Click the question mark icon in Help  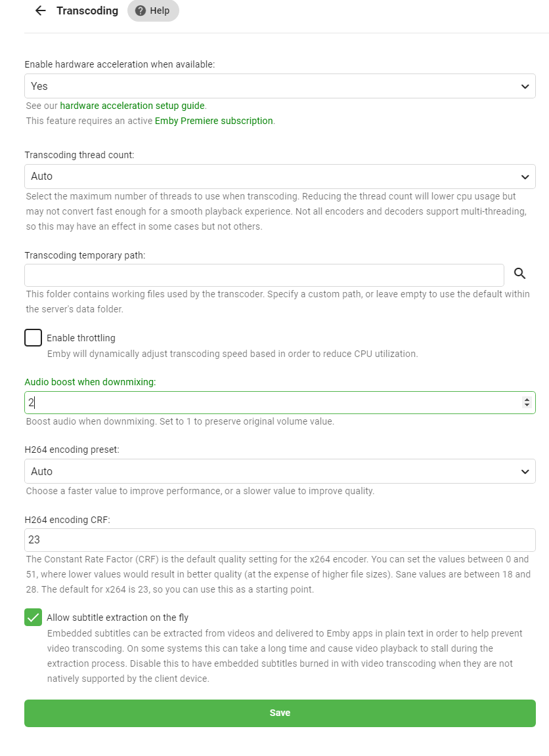click(x=141, y=10)
